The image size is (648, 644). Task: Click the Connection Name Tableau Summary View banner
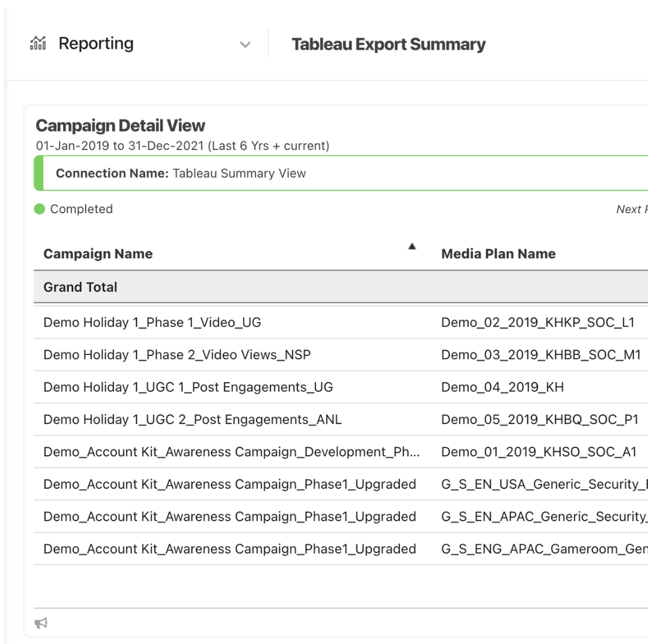point(180,173)
